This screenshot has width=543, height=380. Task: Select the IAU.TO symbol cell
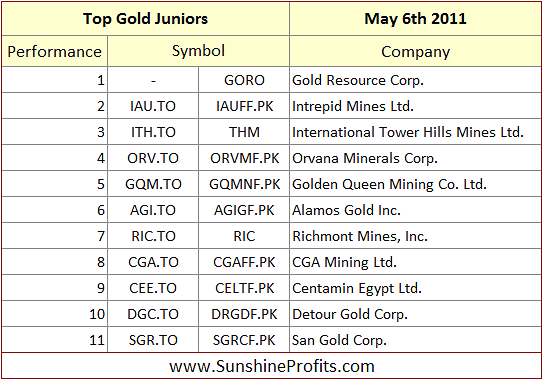pos(153,106)
